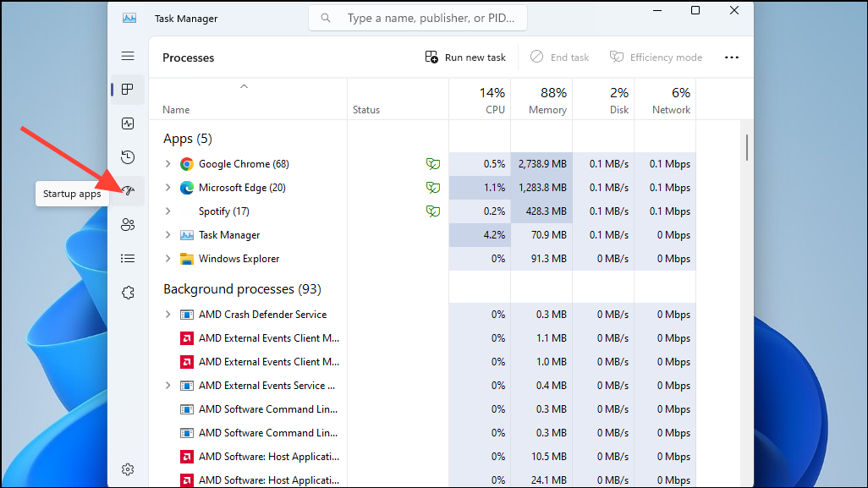This screenshot has width=868, height=488.
Task: Sort processes by Memory column
Action: (x=542, y=100)
